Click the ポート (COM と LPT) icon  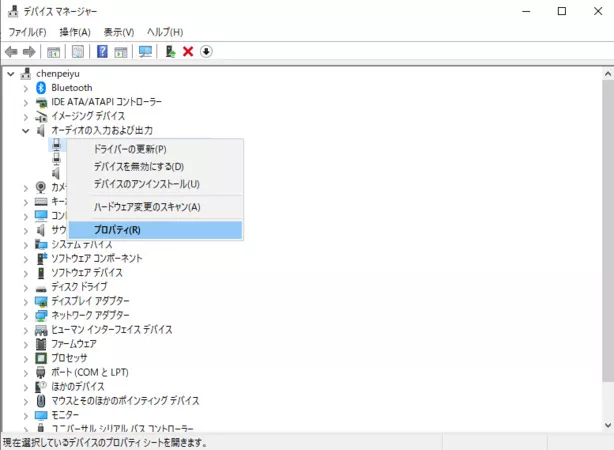click(x=41, y=372)
